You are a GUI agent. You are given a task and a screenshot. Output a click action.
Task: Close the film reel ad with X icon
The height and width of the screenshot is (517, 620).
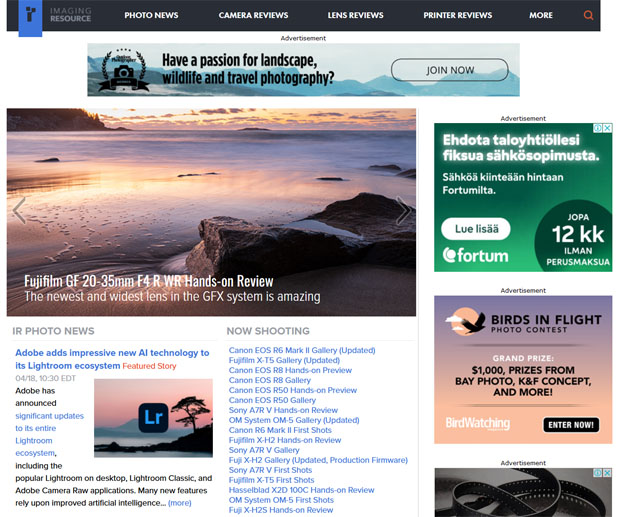(608, 473)
